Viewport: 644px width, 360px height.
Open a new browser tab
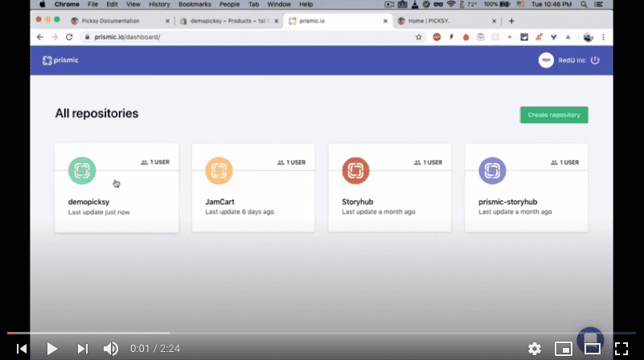point(511,21)
